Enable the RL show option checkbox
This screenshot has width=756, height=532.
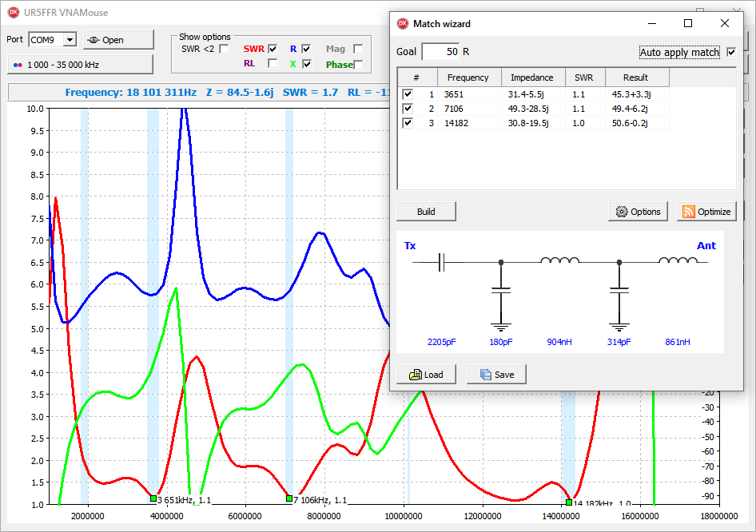(273, 64)
